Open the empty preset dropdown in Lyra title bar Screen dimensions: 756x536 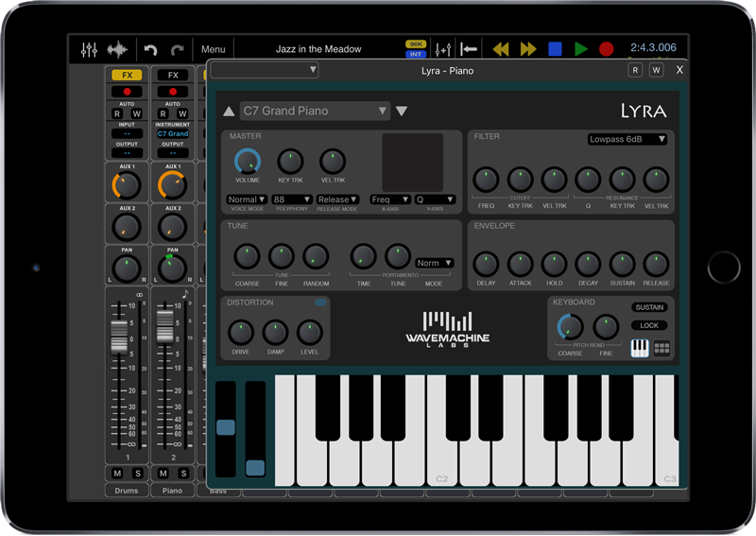coord(265,70)
